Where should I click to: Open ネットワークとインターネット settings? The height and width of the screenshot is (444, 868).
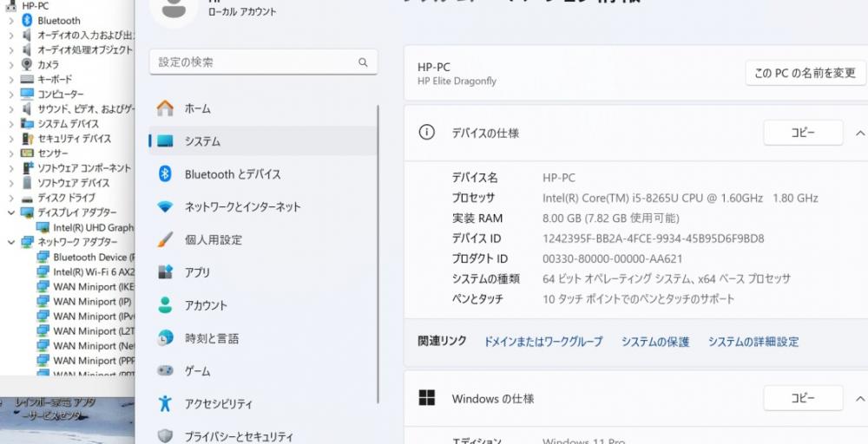click(x=264, y=206)
